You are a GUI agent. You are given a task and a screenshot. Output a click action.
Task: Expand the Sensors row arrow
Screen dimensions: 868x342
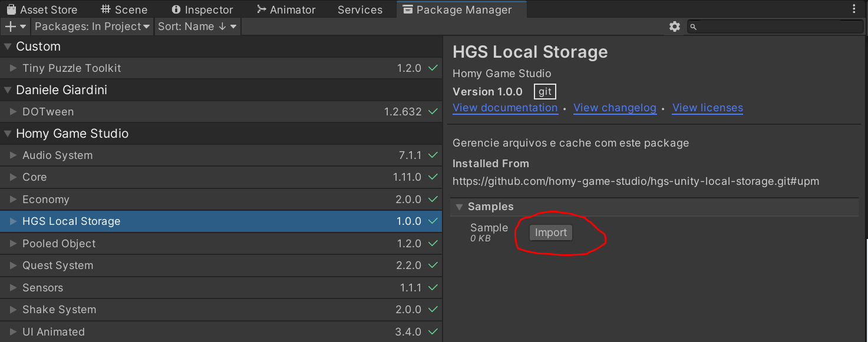click(x=14, y=288)
